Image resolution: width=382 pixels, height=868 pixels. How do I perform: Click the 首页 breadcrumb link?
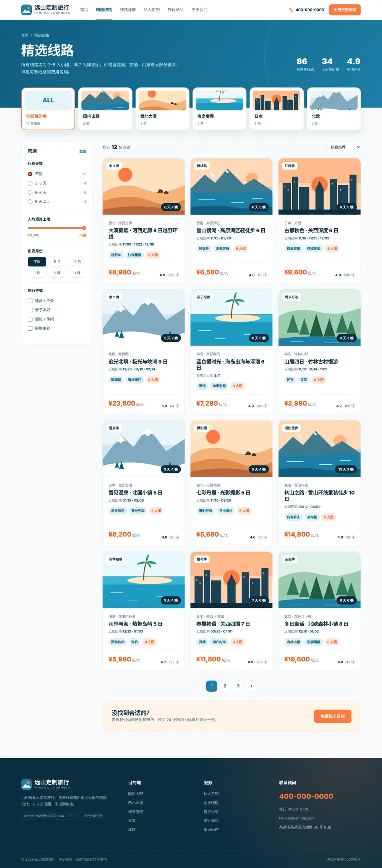point(25,35)
